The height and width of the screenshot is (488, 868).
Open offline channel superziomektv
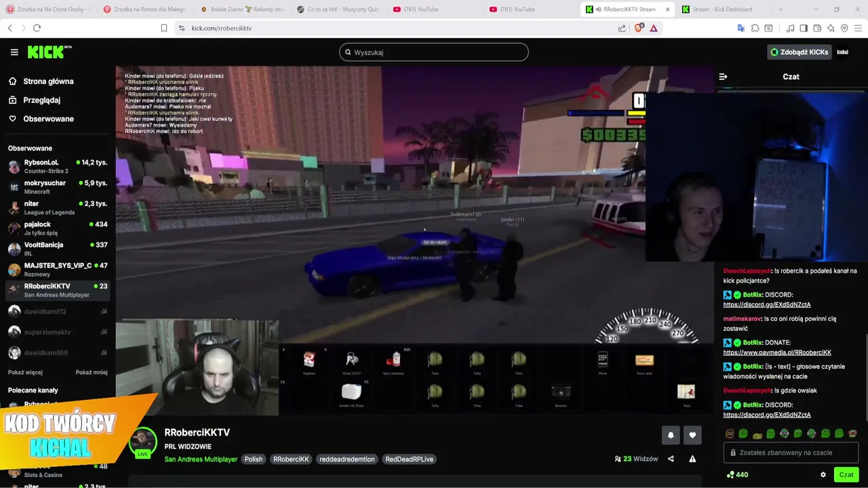[58, 332]
